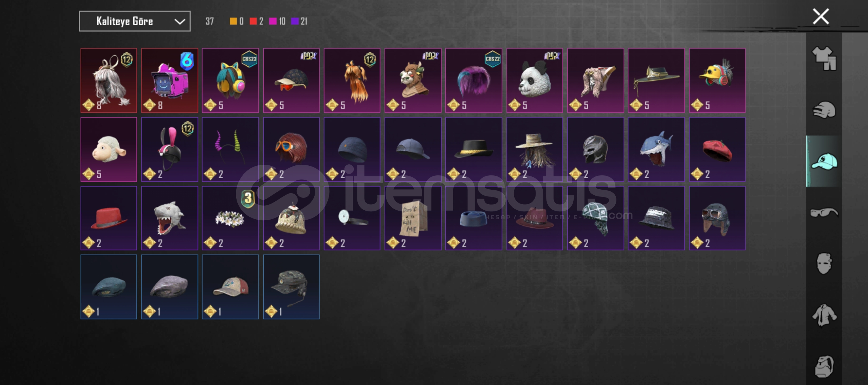Select the blue shark hat
The image size is (868, 385).
pyautogui.click(x=656, y=149)
